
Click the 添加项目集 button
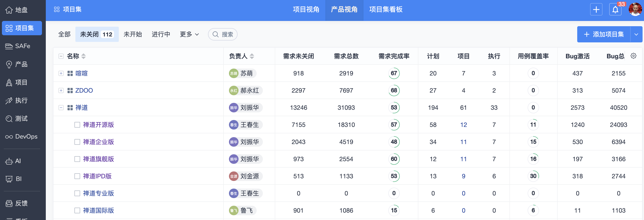click(x=603, y=35)
